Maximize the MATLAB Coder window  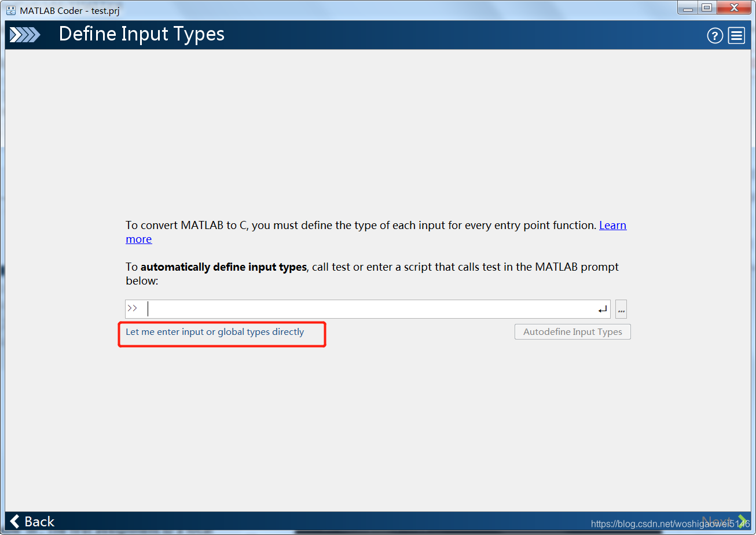(707, 8)
